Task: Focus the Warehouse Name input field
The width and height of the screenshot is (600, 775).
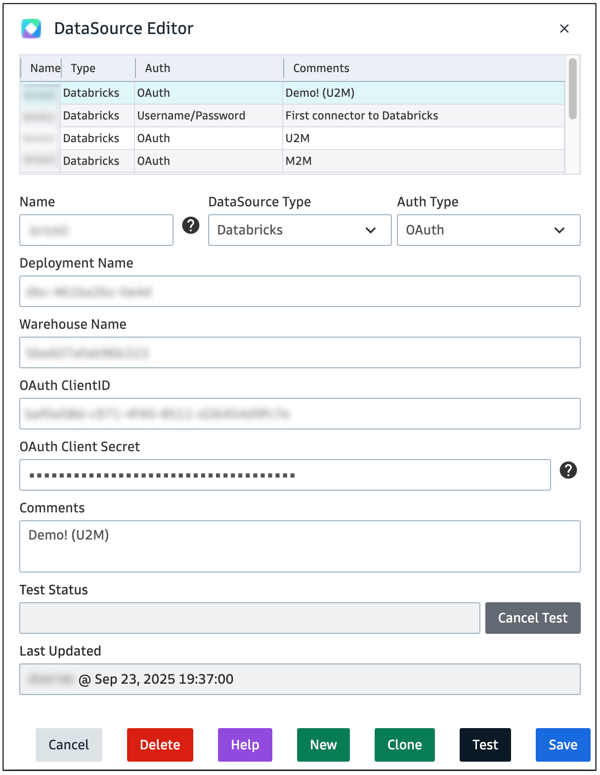Action: tap(299, 353)
